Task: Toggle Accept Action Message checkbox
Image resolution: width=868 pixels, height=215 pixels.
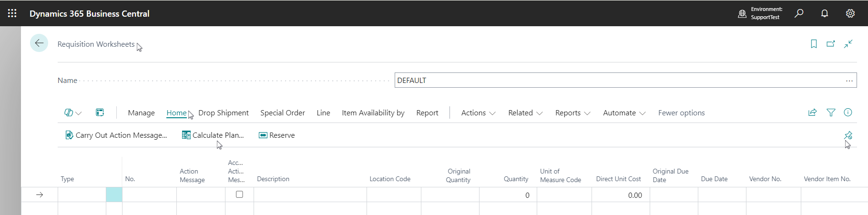Action: click(239, 195)
